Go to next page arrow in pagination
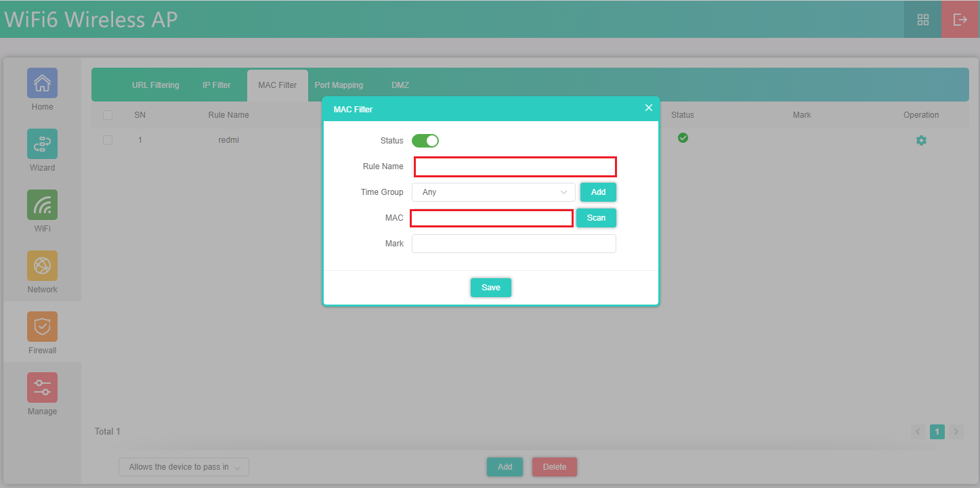 (956, 432)
